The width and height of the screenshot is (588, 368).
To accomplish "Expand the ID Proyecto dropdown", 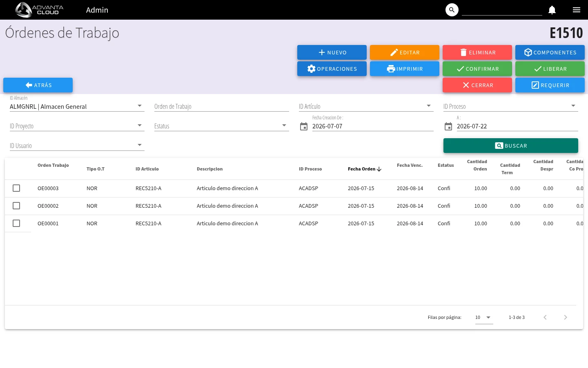I will 140,126.
